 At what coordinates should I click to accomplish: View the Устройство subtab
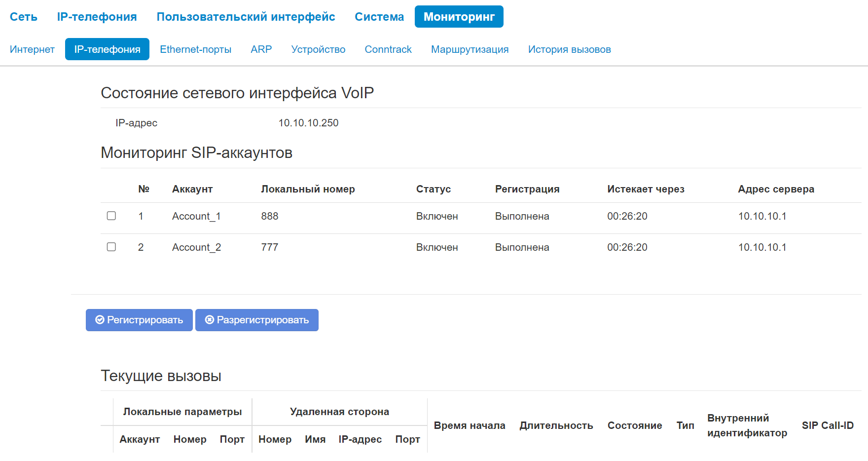click(318, 49)
